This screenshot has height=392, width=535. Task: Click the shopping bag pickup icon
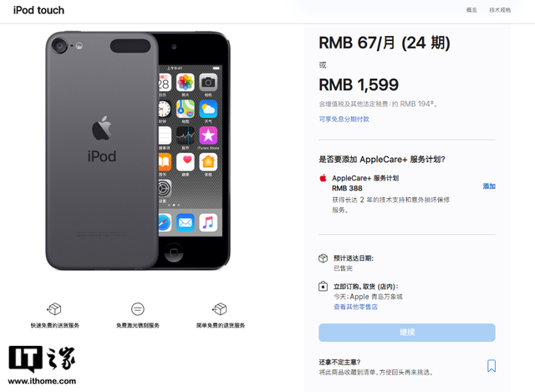323,286
